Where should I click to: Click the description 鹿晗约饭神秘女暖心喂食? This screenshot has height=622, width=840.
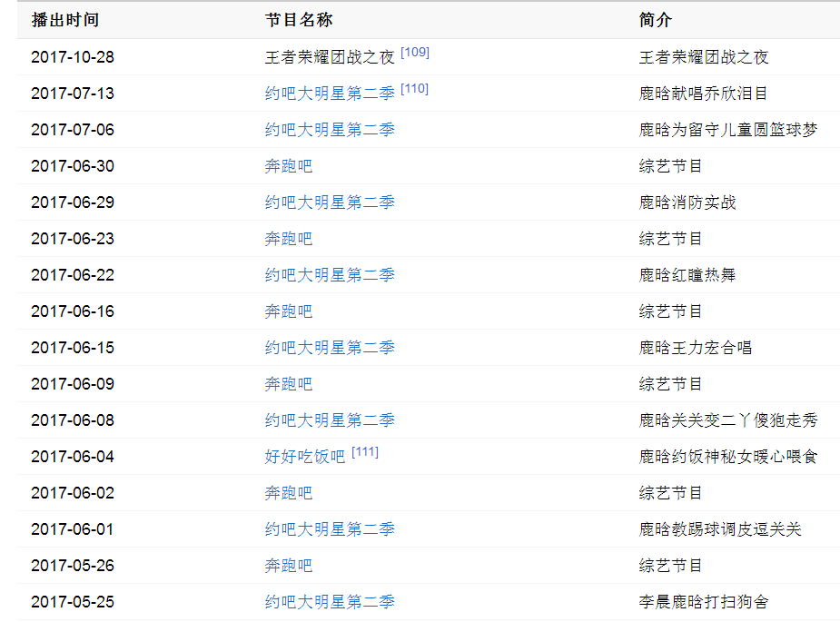[728, 457]
